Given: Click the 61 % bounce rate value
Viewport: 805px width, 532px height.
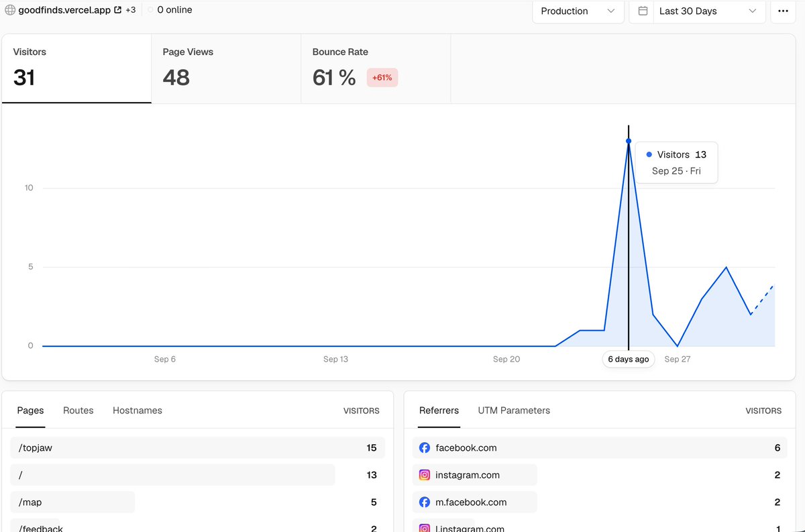Looking at the screenshot, I should (x=334, y=78).
